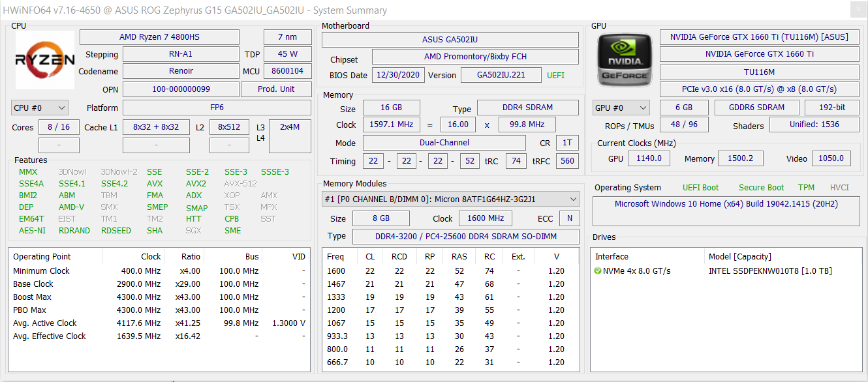The height and width of the screenshot is (382, 868).
Task: Select the Avg. Effective Clock row
Action: [x=159, y=336]
